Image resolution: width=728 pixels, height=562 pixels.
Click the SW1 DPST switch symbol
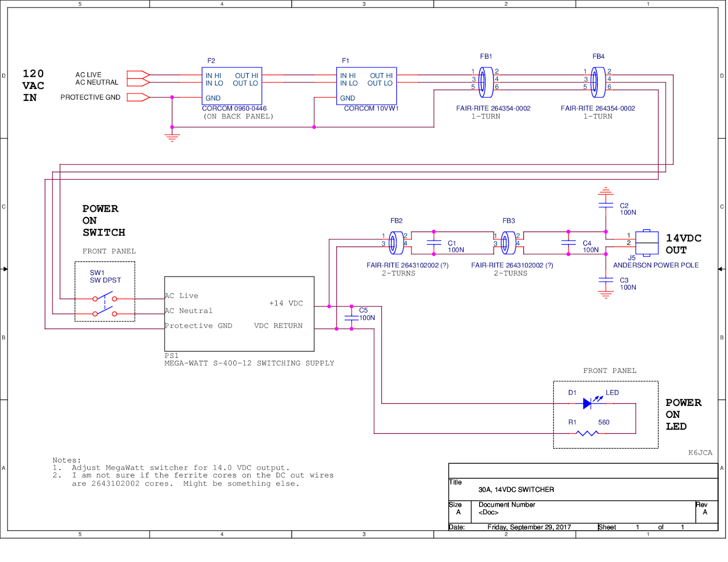click(105, 306)
